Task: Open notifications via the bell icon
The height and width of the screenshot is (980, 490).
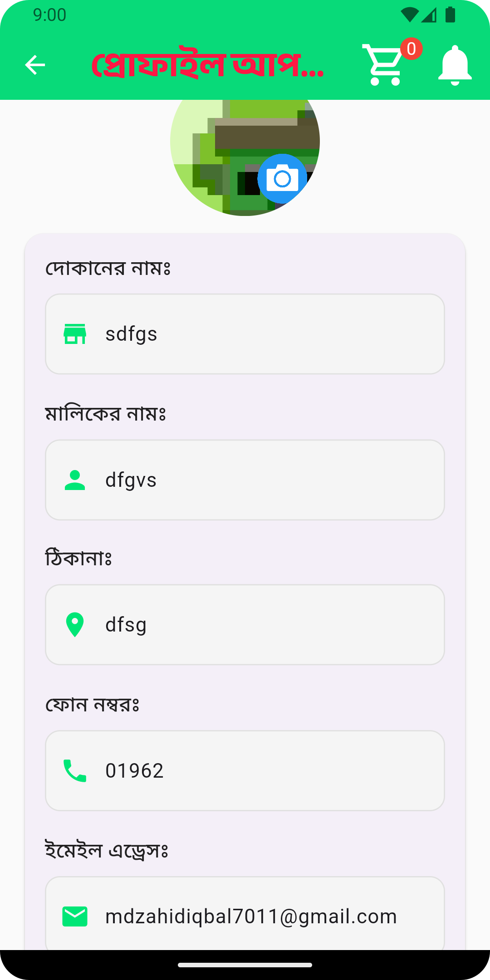Action: coord(455,65)
